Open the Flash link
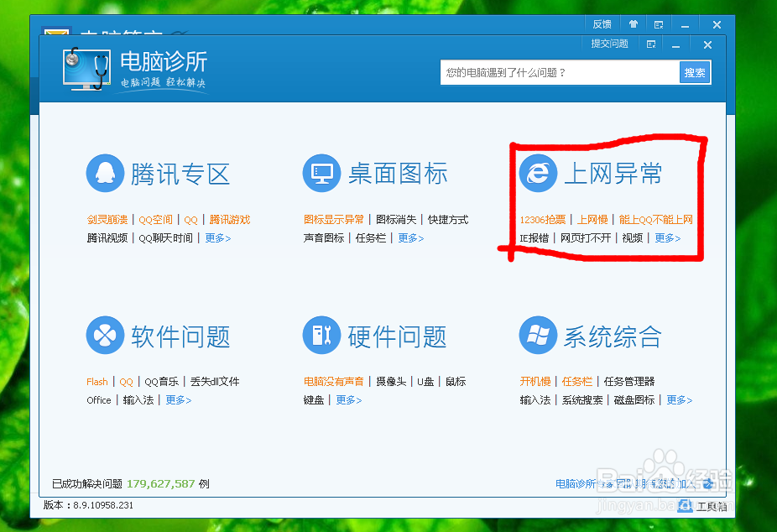This screenshot has width=777, height=532. pos(97,382)
